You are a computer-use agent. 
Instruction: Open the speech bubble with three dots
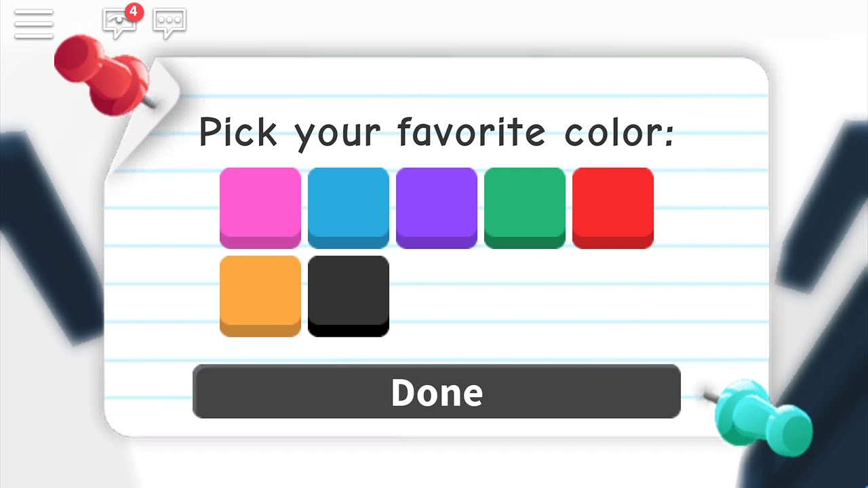point(170,23)
